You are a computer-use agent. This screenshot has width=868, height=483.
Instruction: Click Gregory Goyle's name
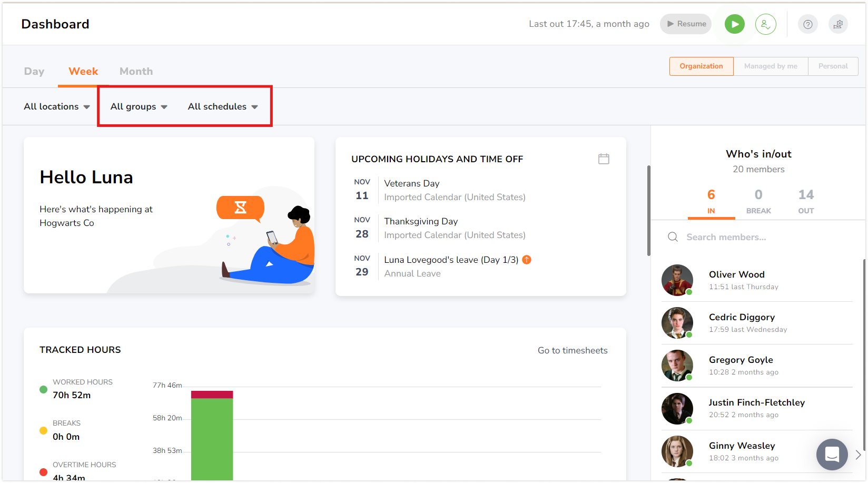click(741, 360)
